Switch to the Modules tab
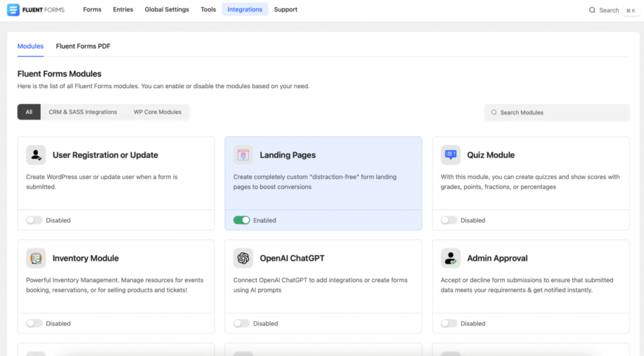Viewport: 644px width, 356px height. coord(30,46)
